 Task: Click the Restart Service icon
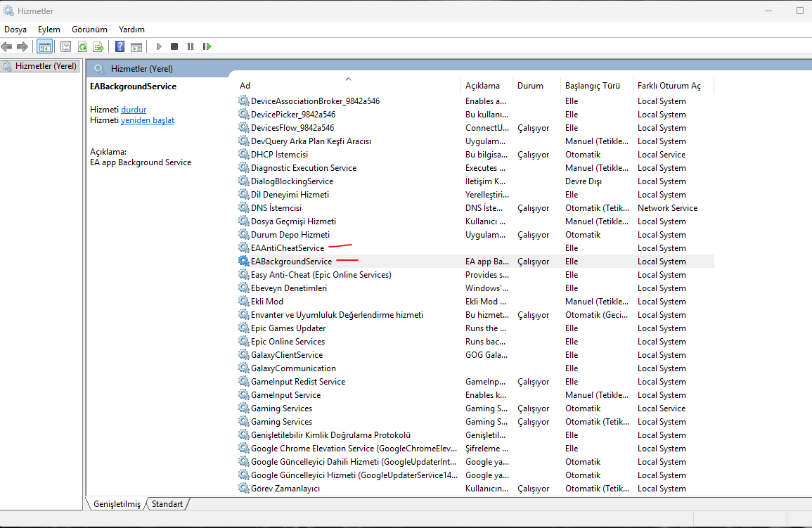[x=207, y=46]
